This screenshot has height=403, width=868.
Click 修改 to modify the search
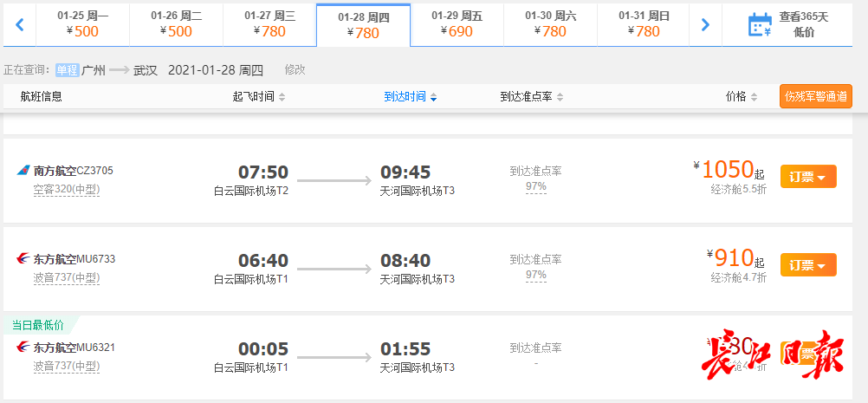(295, 69)
